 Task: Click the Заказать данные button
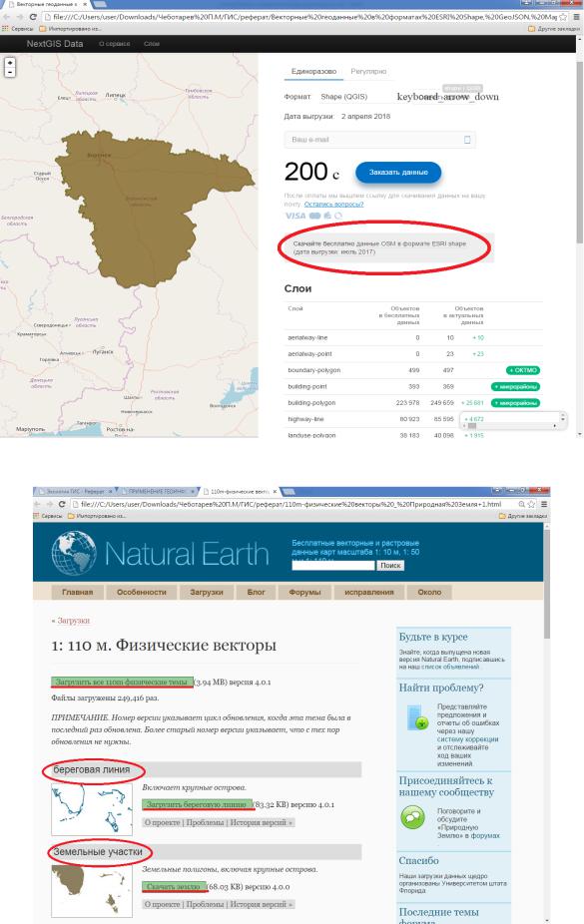click(398, 172)
